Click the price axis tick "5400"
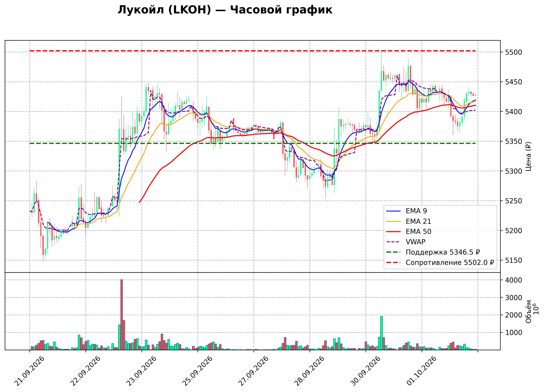Viewport: 545px width, 392px height. pyautogui.click(x=514, y=112)
